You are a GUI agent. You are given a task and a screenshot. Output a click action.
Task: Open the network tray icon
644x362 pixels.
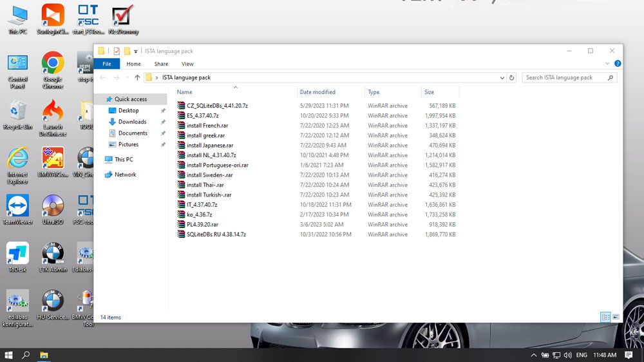click(556, 355)
